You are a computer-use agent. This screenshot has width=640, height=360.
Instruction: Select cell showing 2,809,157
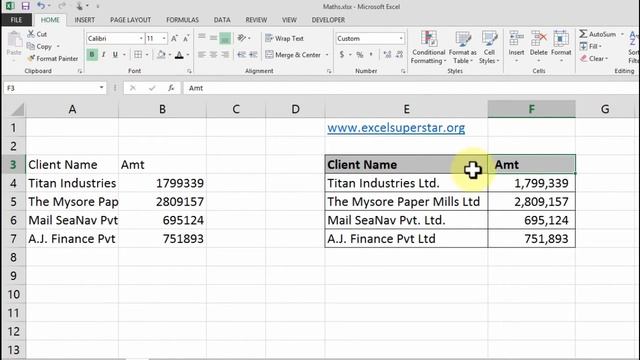pyautogui.click(x=531, y=202)
